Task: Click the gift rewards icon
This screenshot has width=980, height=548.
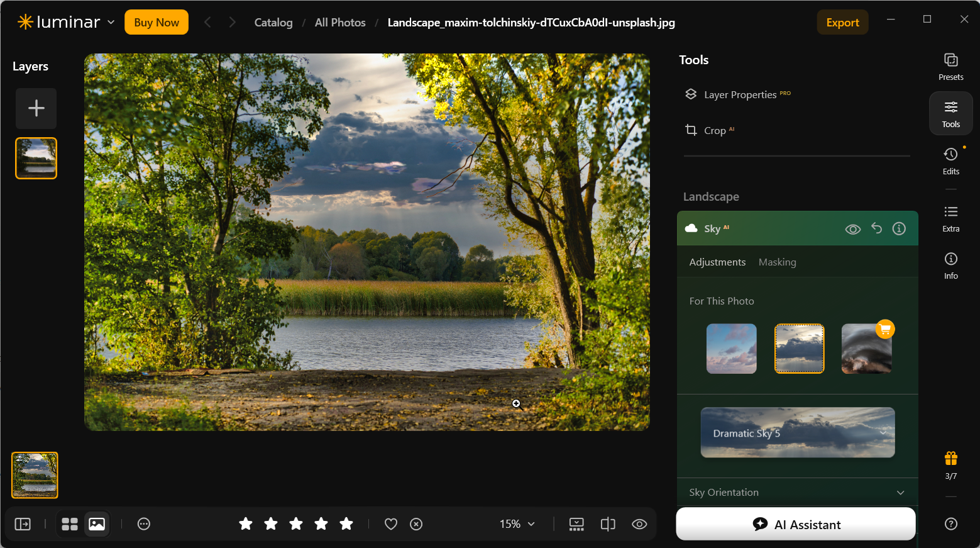Action: (x=950, y=458)
